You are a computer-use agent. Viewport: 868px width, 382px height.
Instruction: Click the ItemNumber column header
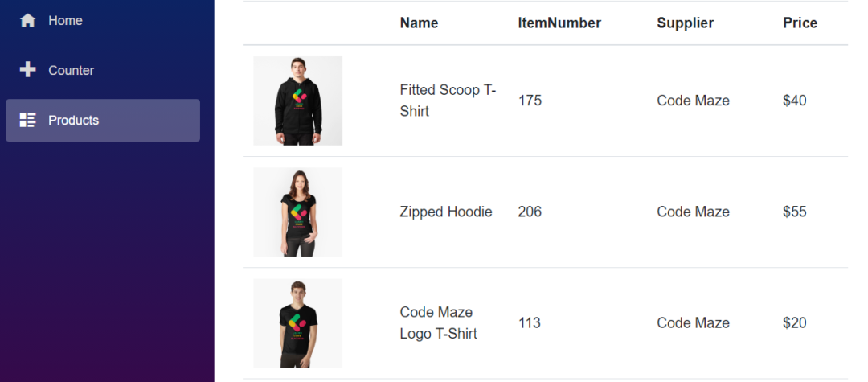coord(559,23)
